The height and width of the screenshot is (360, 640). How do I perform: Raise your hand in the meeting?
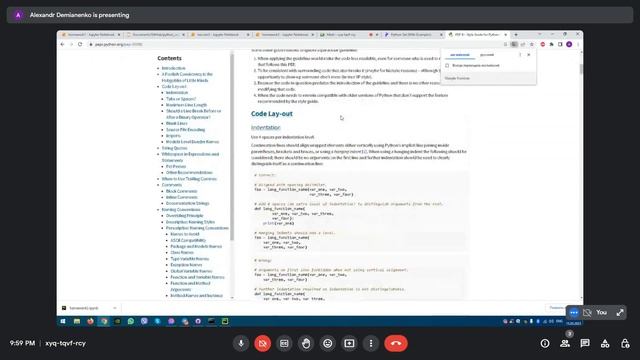[x=306, y=343]
